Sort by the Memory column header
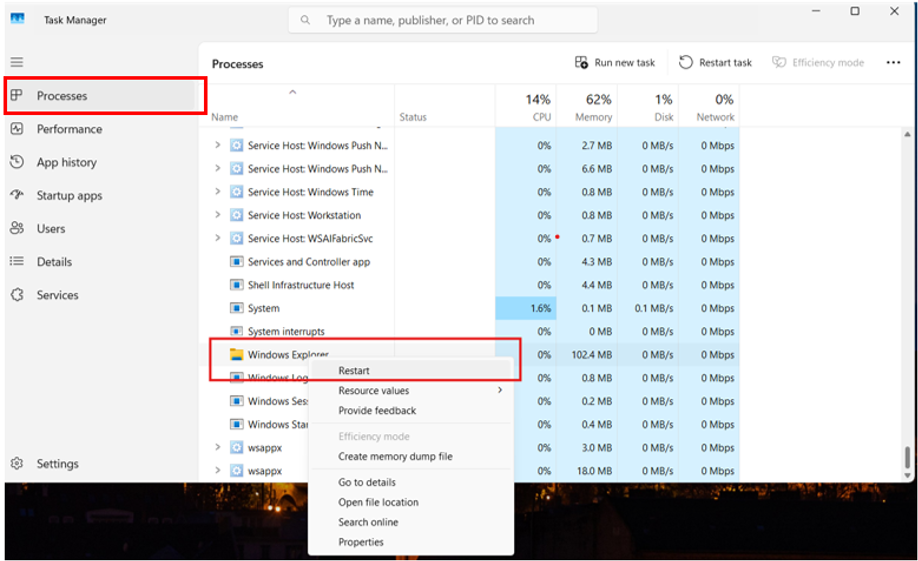 click(587, 106)
